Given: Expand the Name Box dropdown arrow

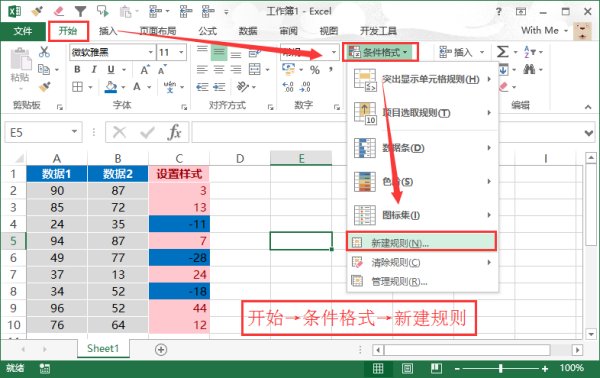Looking at the screenshot, I should click(x=74, y=132).
